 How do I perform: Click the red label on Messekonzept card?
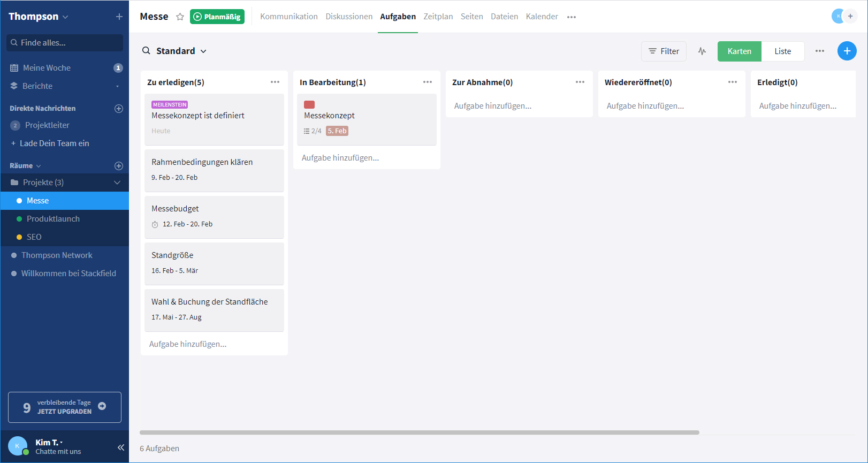pos(309,105)
